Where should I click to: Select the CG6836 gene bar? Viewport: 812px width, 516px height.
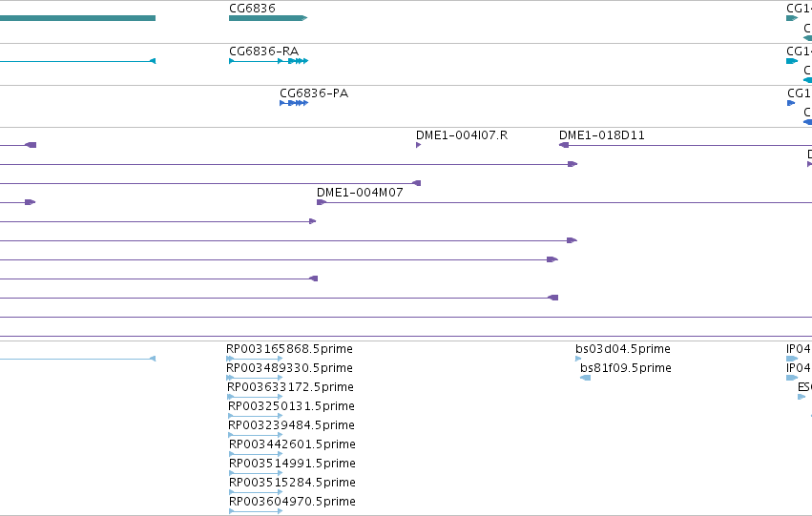pyautogui.click(x=268, y=18)
